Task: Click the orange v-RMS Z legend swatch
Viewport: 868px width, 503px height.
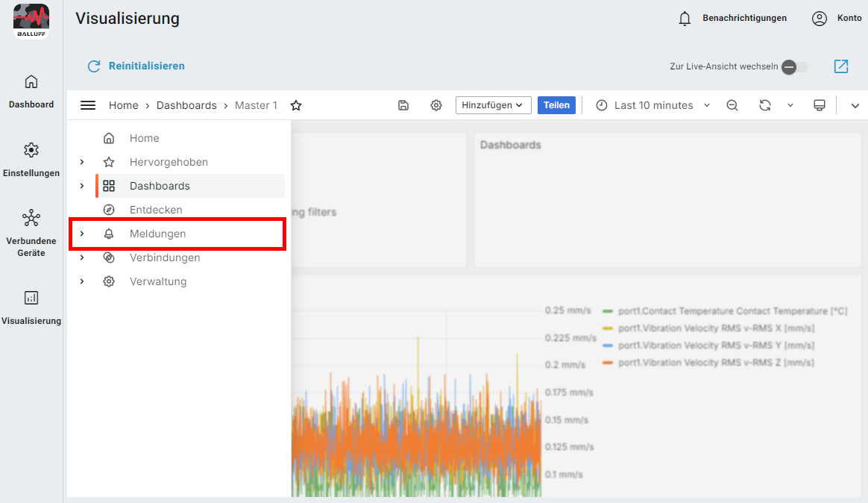Action: pos(608,363)
